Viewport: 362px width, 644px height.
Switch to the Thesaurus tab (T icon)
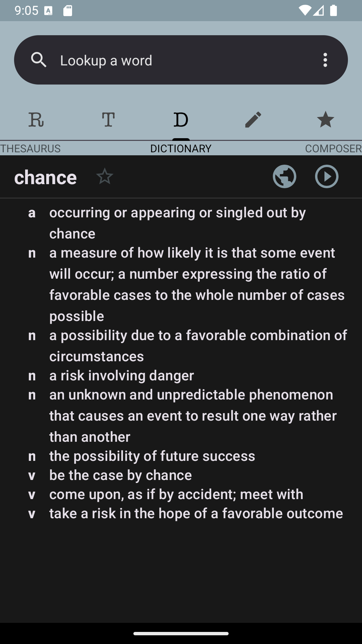108,120
